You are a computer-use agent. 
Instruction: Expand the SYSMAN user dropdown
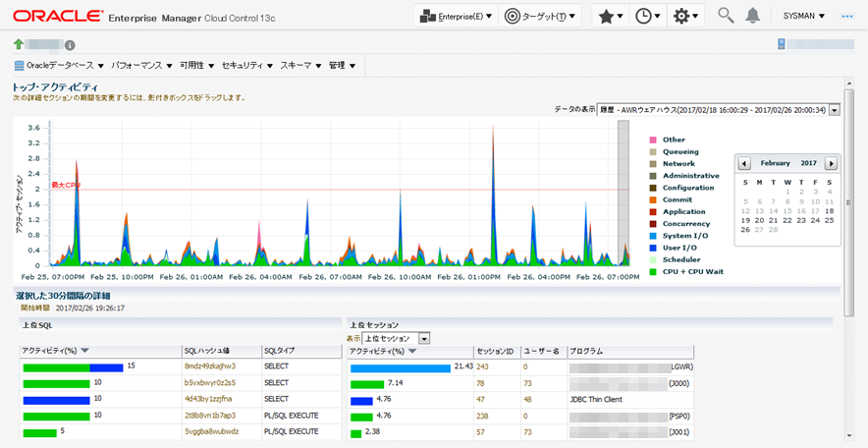tap(803, 16)
